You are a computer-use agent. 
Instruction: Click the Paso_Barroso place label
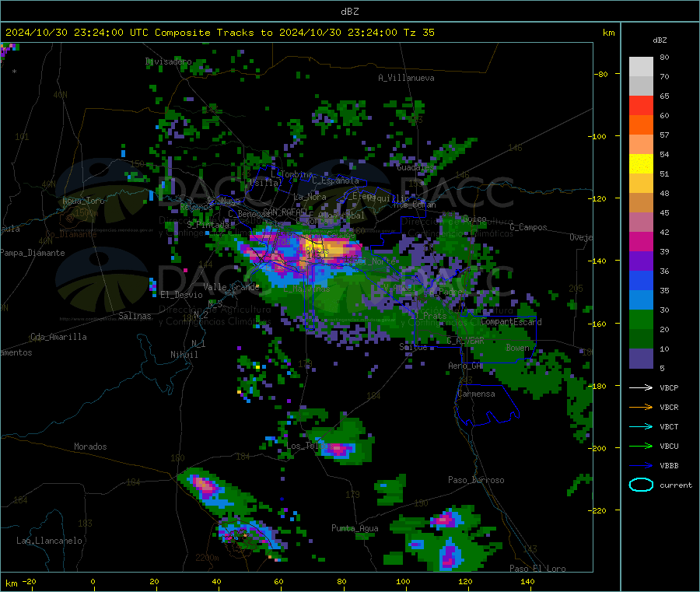[476, 480]
